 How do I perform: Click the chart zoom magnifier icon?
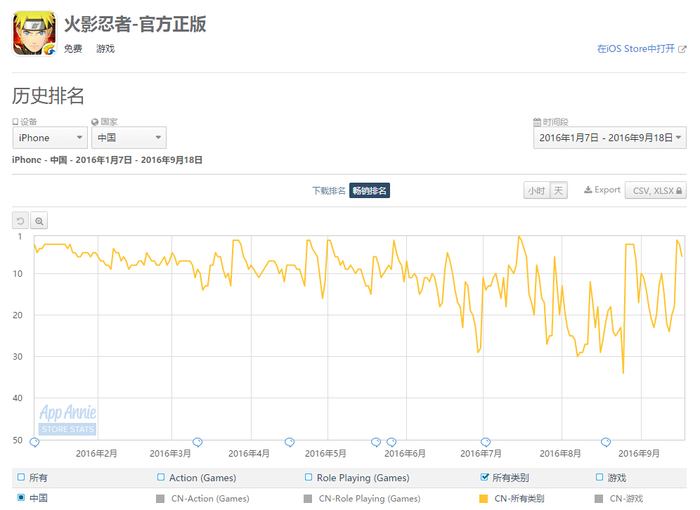tap(39, 221)
